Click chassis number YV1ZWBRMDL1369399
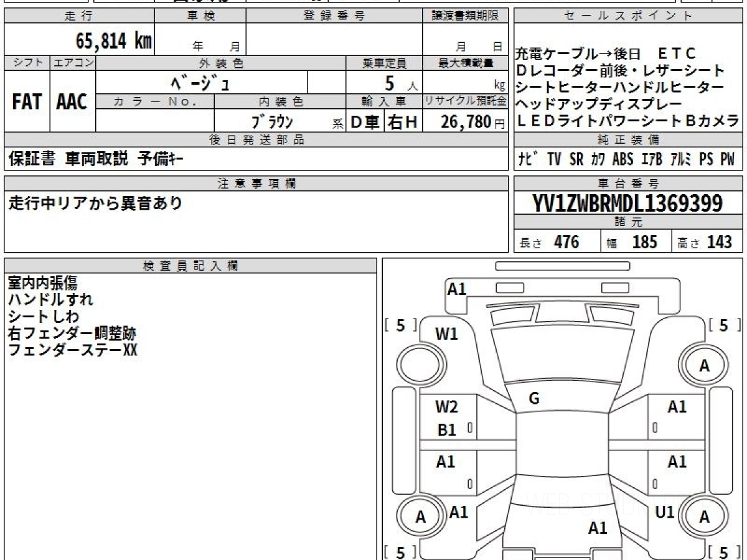Image resolution: width=747 pixels, height=560 pixels. click(627, 203)
